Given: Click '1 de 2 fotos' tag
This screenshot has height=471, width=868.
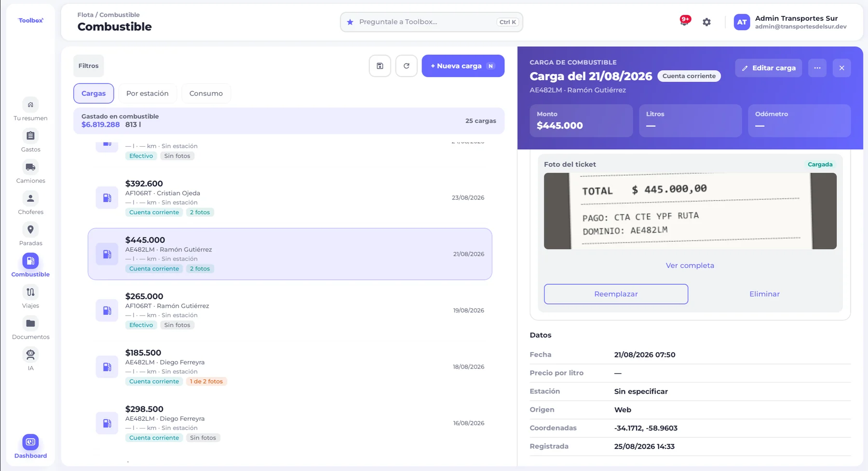Looking at the screenshot, I should point(206,381).
